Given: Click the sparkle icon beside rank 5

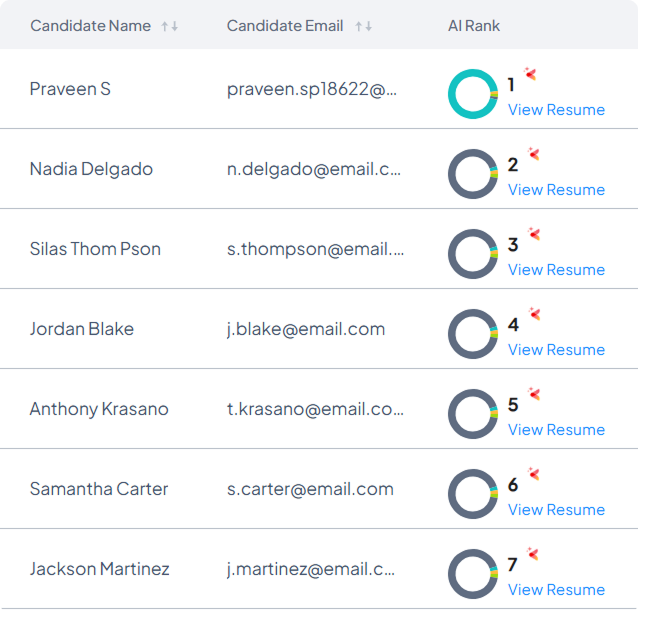Looking at the screenshot, I should pyautogui.click(x=533, y=394).
